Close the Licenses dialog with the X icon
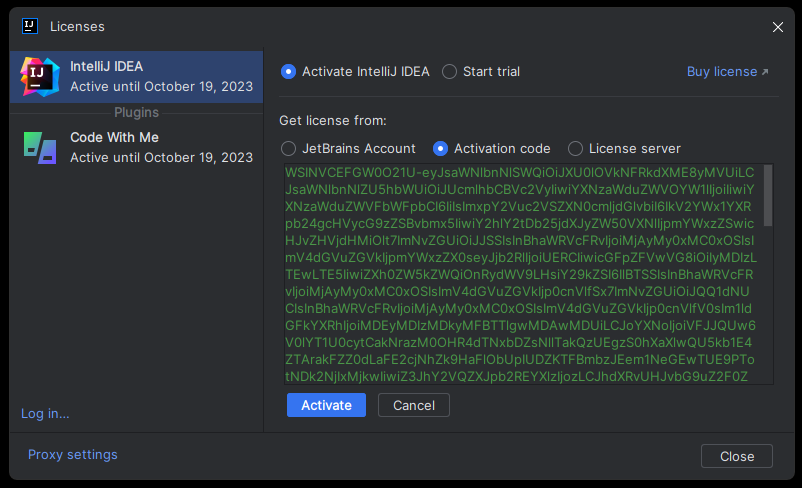802x488 pixels. 777,27
